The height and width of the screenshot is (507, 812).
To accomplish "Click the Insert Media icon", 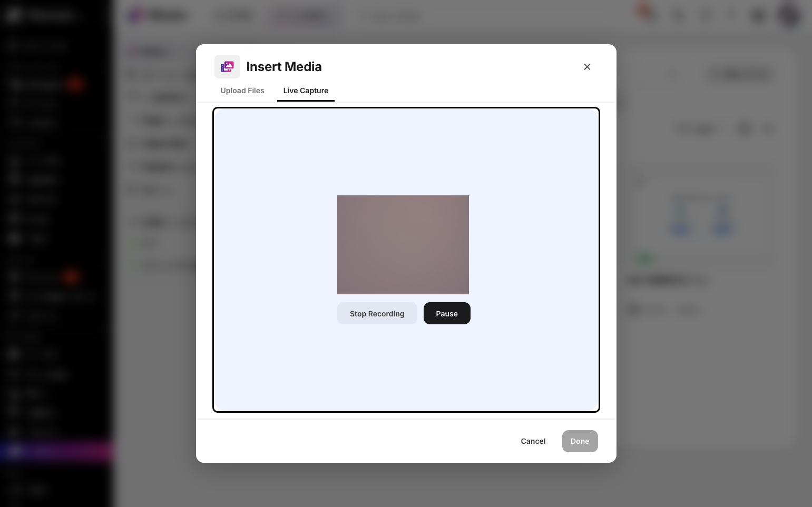I will click(x=227, y=67).
